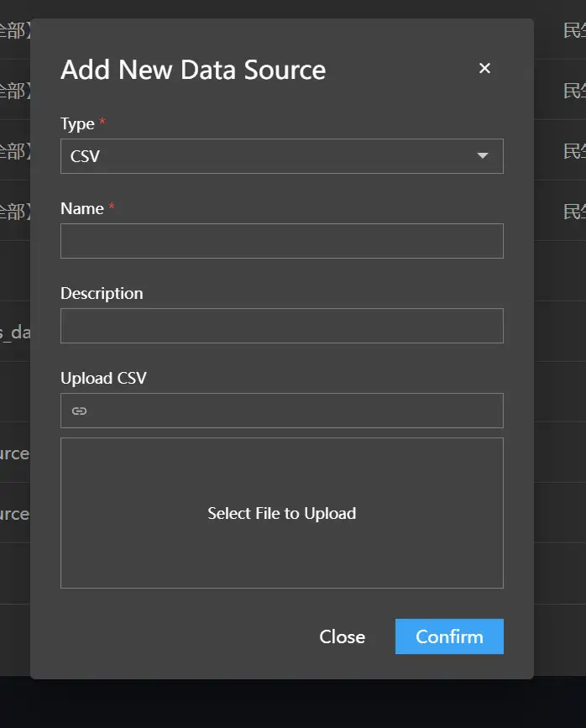Click the link icon in Upload CSV field
The width and height of the screenshot is (586, 728).
80,411
